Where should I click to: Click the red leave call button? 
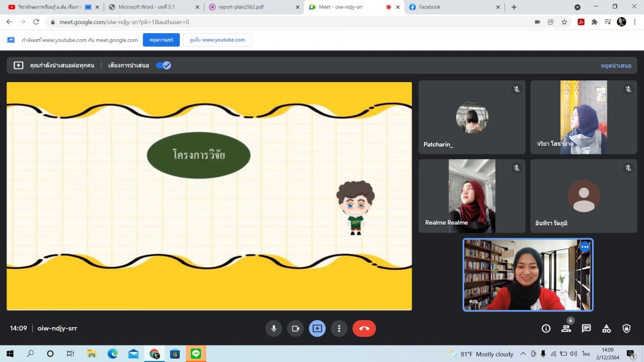coord(364,329)
